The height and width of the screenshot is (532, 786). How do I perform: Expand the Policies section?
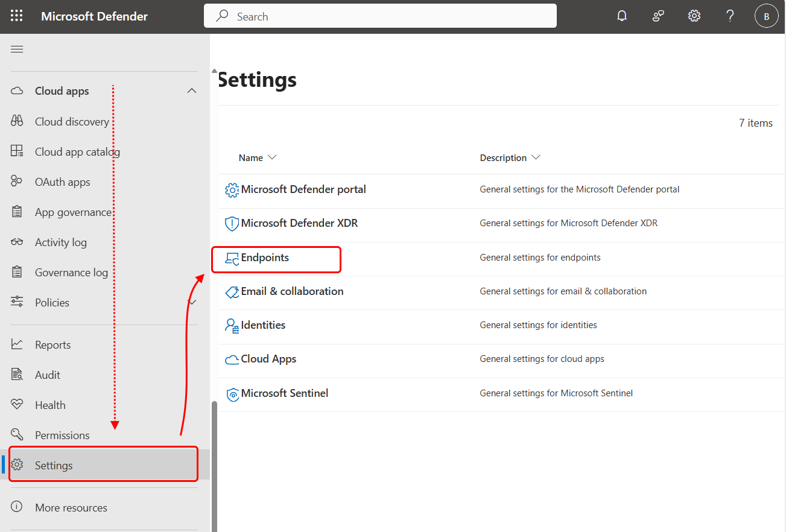[191, 302]
